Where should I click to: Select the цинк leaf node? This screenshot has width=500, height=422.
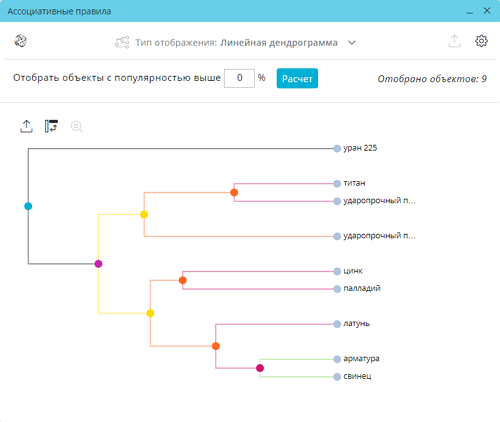pos(337,271)
